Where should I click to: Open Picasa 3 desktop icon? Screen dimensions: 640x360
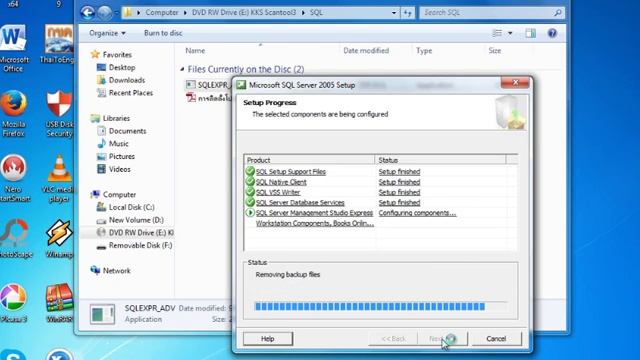tap(14, 303)
